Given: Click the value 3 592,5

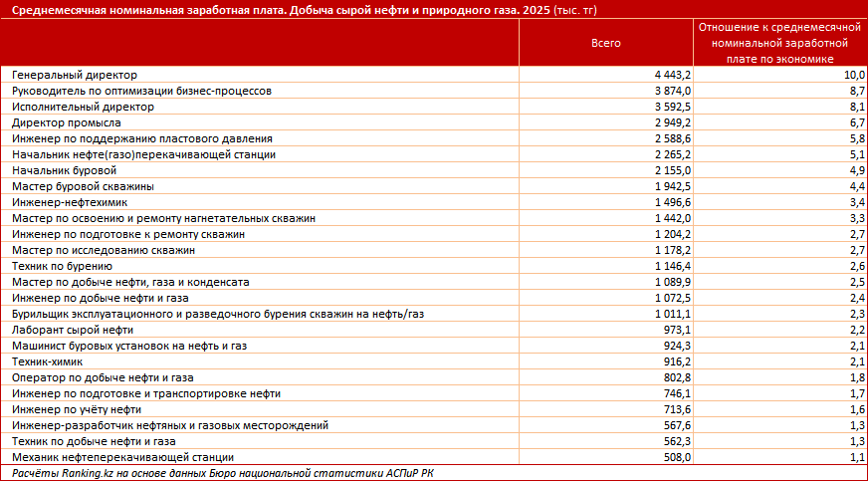Looking at the screenshot, I should (x=673, y=107).
